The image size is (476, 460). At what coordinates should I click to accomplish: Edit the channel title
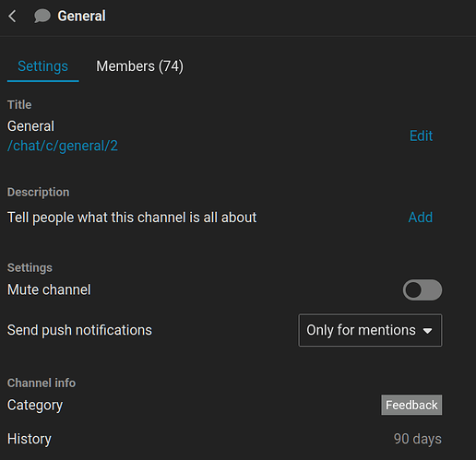click(x=421, y=136)
